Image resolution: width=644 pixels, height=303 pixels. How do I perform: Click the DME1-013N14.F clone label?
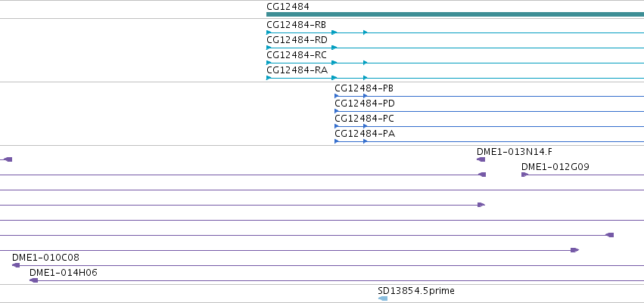pyautogui.click(x=514, y=152)
